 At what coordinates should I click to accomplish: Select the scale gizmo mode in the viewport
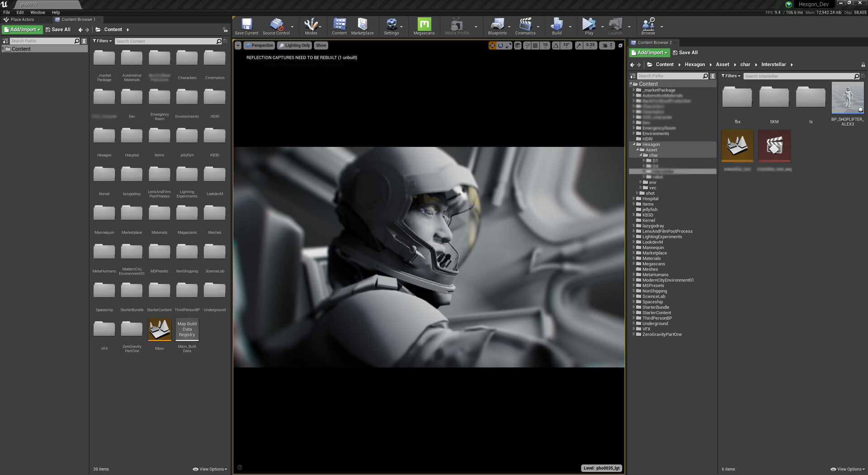(509, 45)
